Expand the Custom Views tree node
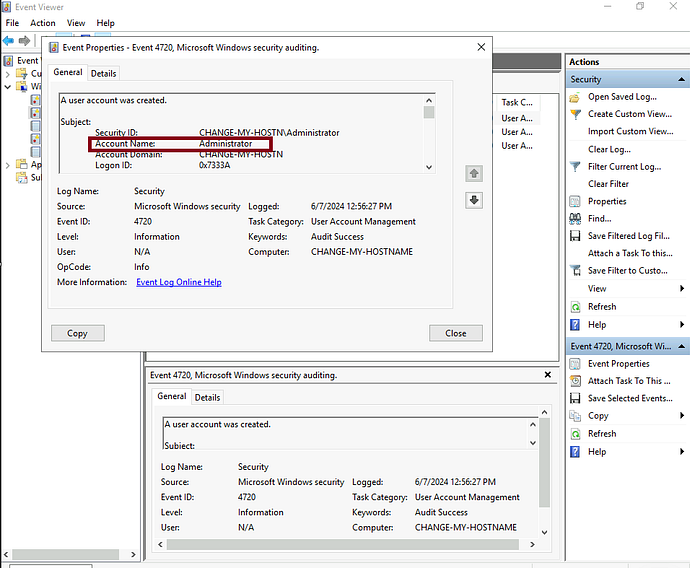This screenshot has width=700, height=568. coord(8,74)
